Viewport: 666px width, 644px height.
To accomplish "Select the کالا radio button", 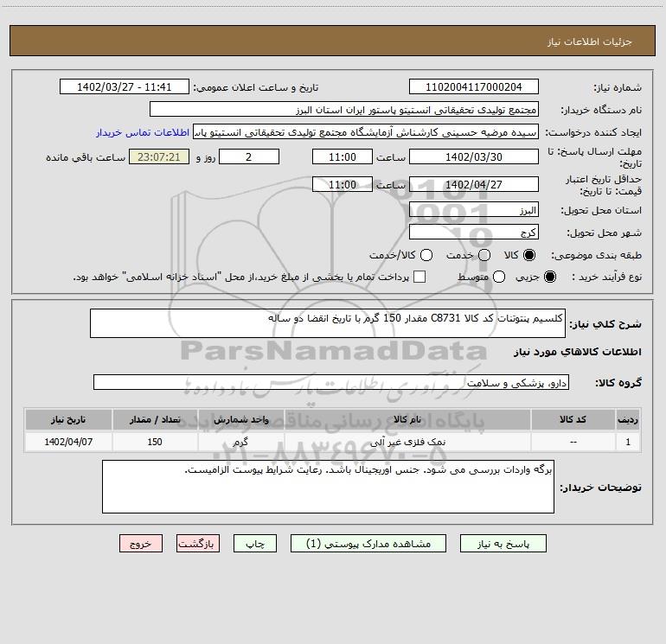I will pyautogui.click(x=529, y=255).
